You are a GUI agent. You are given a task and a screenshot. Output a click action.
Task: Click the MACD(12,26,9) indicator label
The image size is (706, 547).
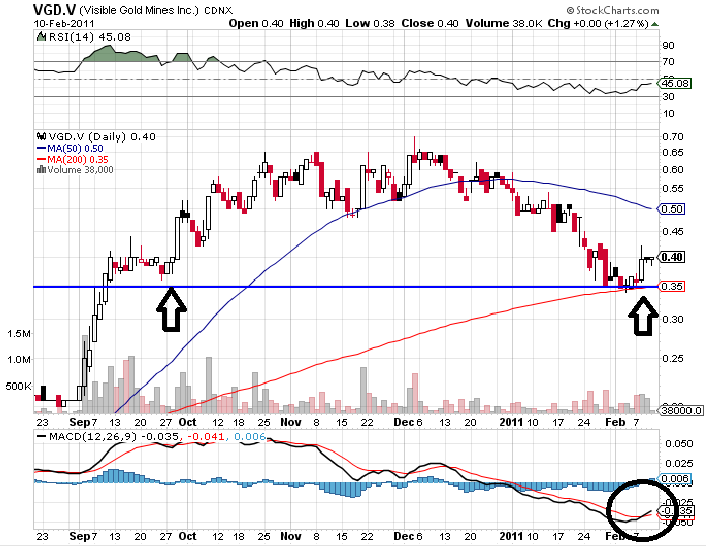(75, 435)
